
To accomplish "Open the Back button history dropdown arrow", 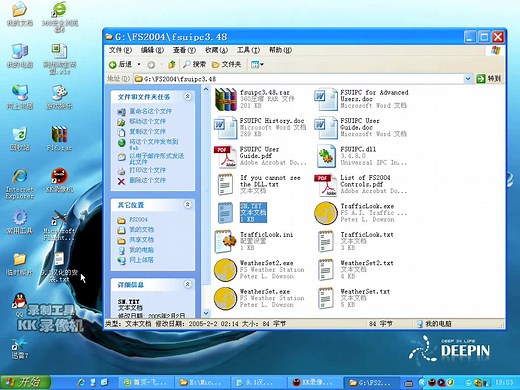I will tap(139, 65).
